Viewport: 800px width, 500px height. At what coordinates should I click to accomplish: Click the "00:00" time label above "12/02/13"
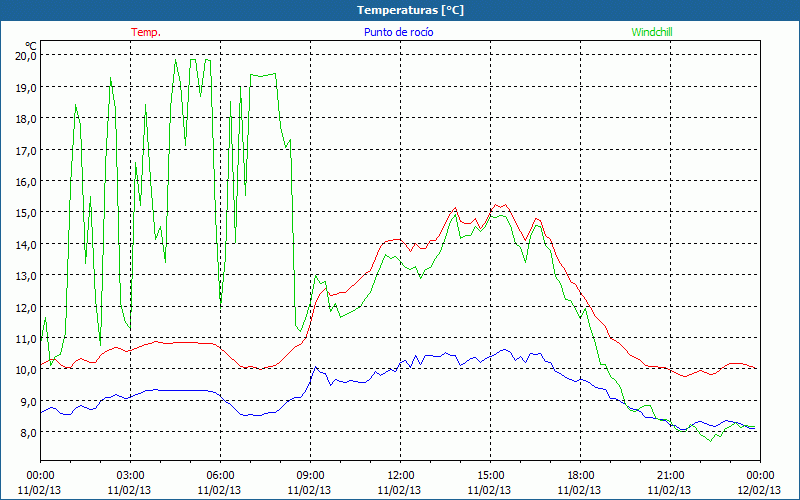760,476
